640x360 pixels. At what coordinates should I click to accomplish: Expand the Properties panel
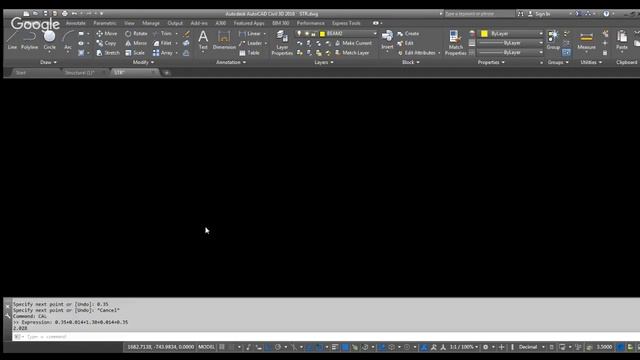(491, 62)
